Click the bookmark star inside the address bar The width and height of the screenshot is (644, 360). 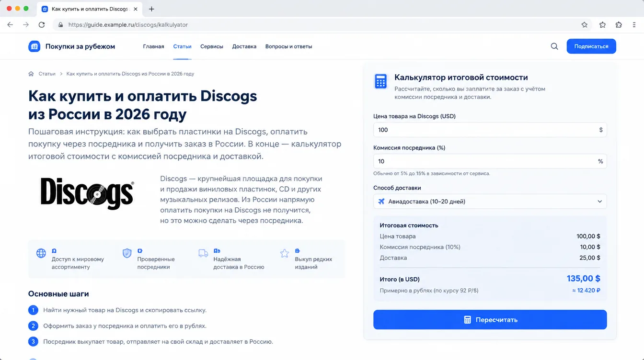point(585,25)
